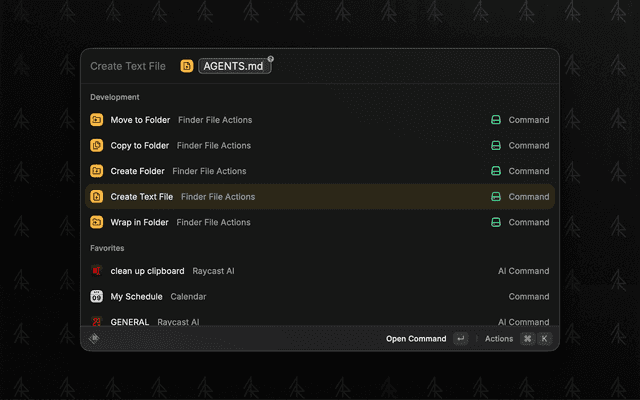The height and width of the screenshot is (400, 640).
Task: Open the Actions menu
Action: click(498, 339)
